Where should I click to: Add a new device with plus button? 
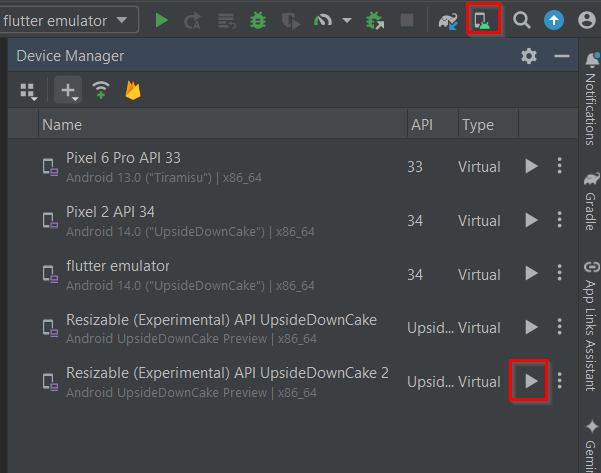click(x=68, y=90)
